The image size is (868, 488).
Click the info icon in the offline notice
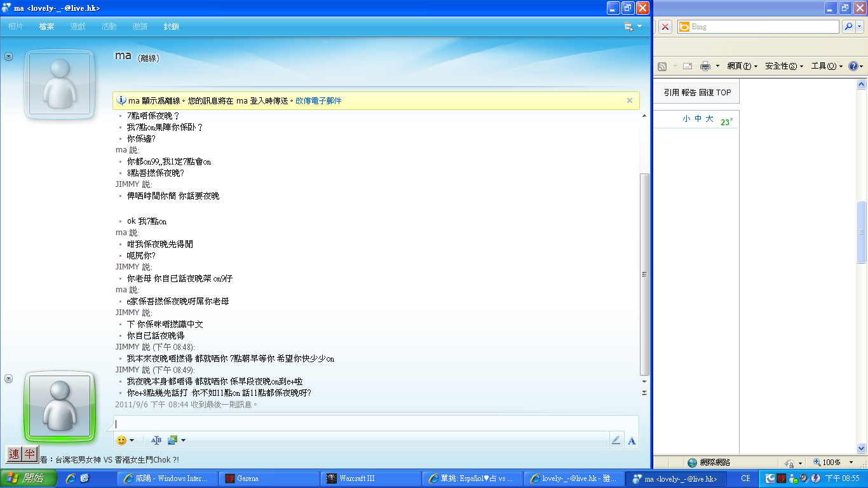(x=121, y=100)
